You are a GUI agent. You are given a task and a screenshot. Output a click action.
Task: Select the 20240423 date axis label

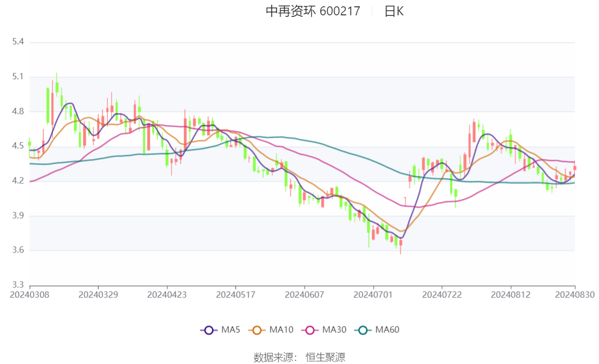(167, 295)
